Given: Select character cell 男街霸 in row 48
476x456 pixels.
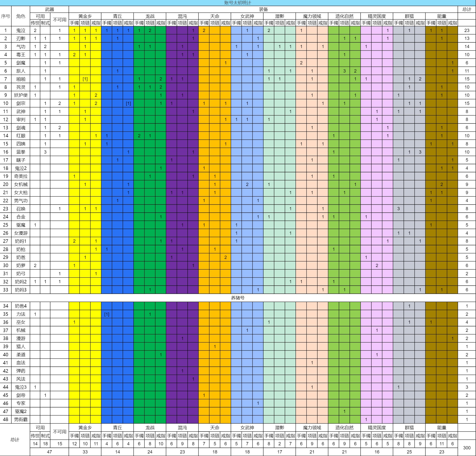Looking at the screenshot, I should pyautogui.click(x=21, y=419).
